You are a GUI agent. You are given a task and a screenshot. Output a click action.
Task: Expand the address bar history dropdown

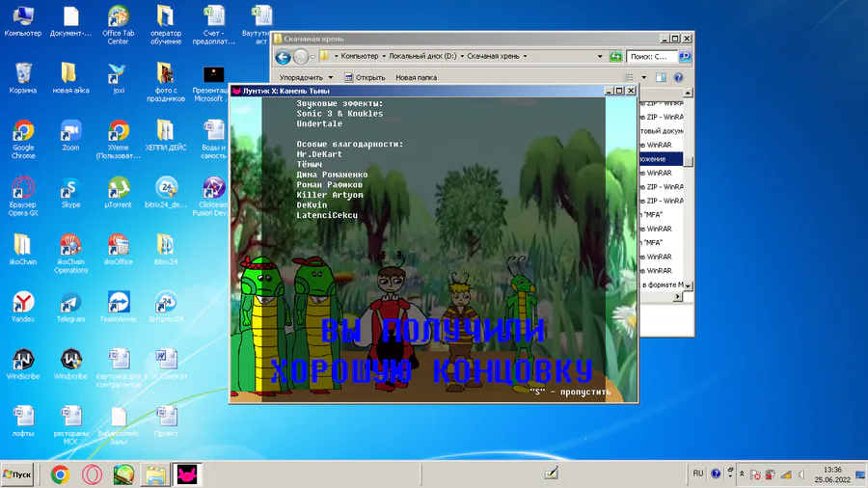[600, 57]
